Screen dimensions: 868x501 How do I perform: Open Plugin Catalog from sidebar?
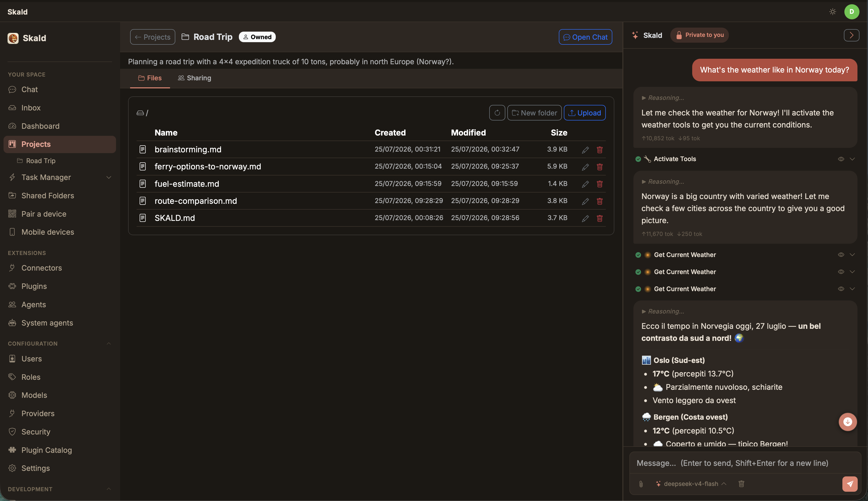(x=46, y=450)
